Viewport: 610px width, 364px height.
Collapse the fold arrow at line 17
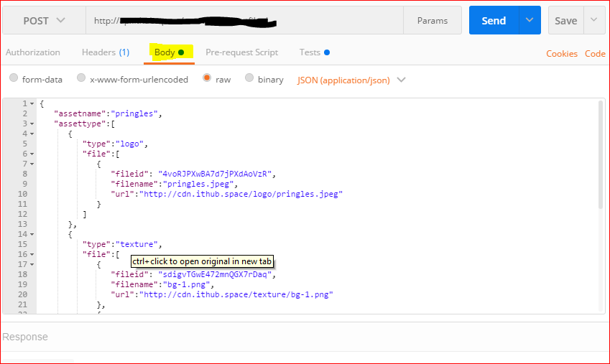point(32,265)
